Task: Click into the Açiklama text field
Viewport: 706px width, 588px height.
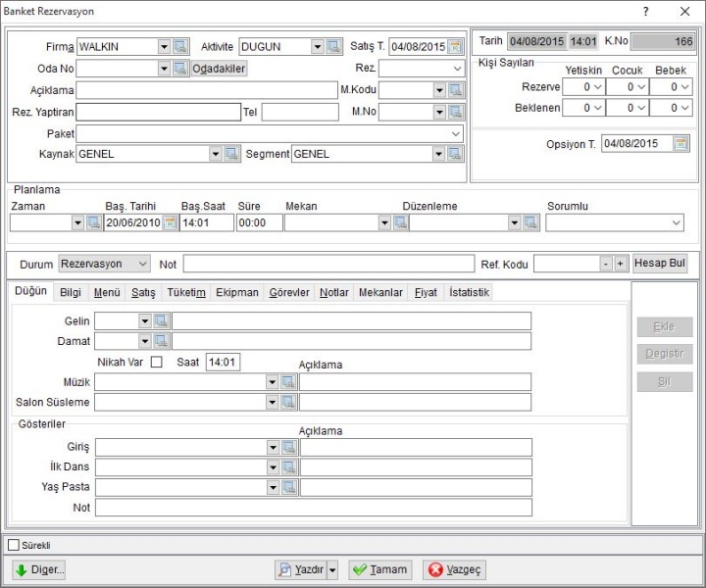Action: tap(207, 90)
